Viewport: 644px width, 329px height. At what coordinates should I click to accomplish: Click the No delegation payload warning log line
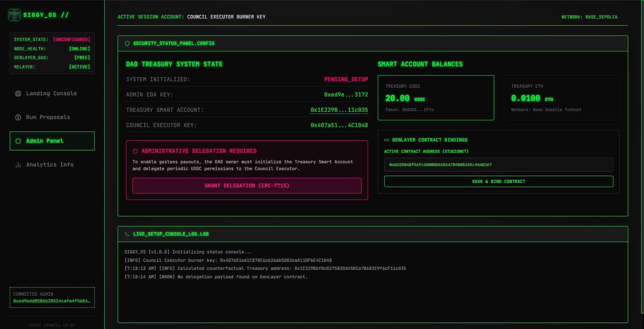coord(216,277)
